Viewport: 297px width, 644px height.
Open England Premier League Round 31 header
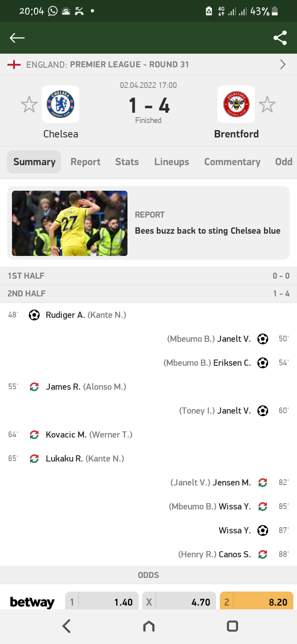coord(107,64)
